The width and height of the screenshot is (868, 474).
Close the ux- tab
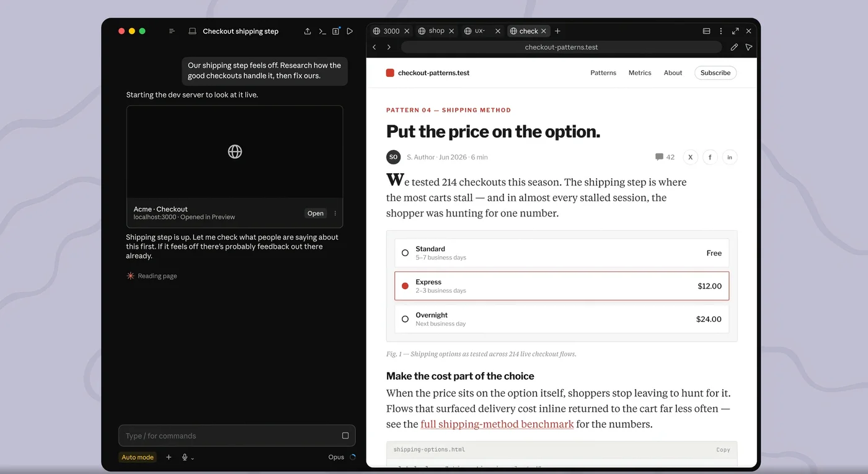[x=497, y=31]
